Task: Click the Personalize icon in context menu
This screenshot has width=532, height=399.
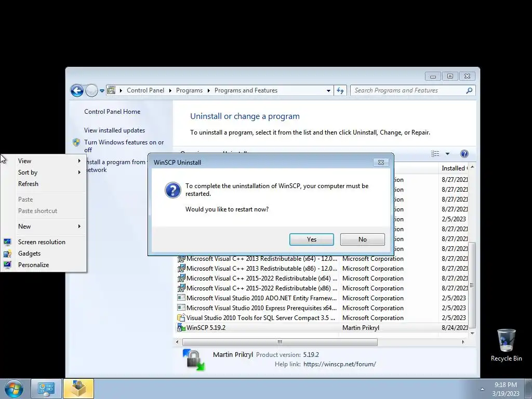Action: click(7, 265)
